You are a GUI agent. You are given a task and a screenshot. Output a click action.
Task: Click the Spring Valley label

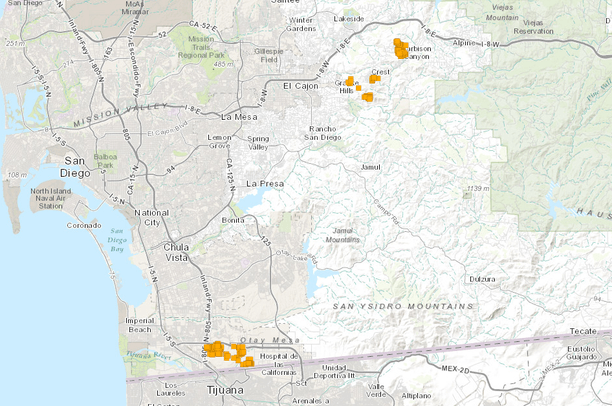point(258,143)
